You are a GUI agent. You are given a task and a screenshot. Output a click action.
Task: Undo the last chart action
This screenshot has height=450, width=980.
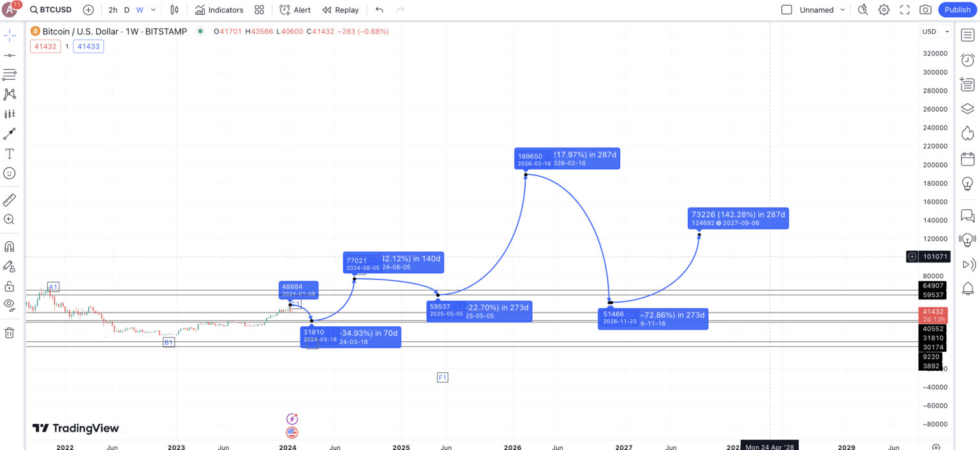click(380, 10)
